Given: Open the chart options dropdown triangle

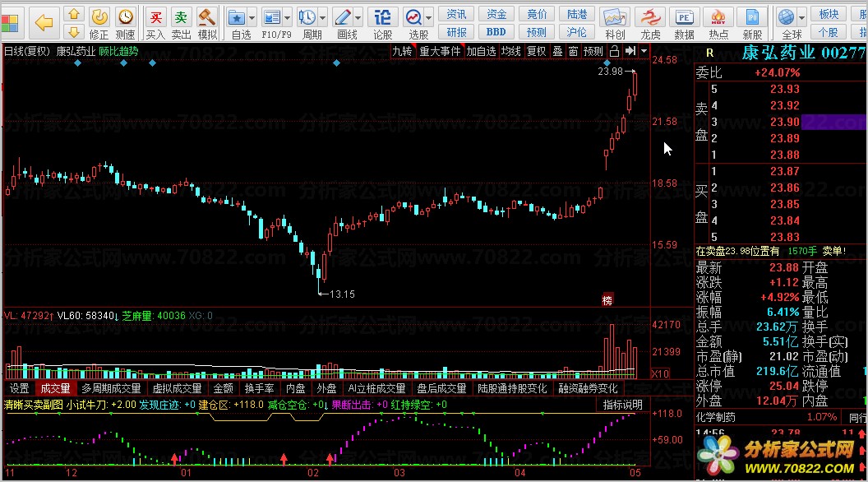Looking at the screenshot, I should [x=644, y=51].
